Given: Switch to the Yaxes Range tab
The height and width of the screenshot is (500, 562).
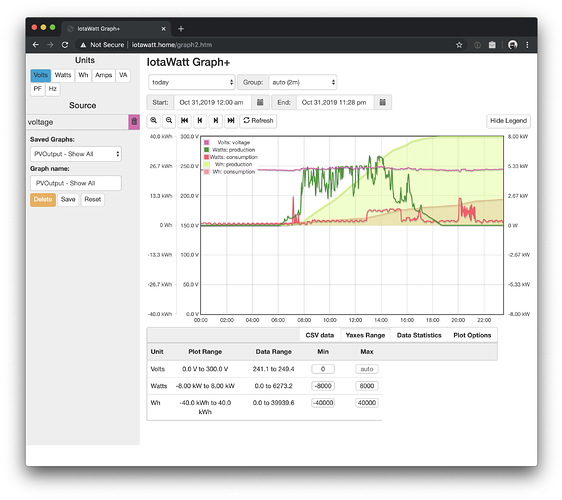Looking at the screenshot, I should click(x=365, y=335).
